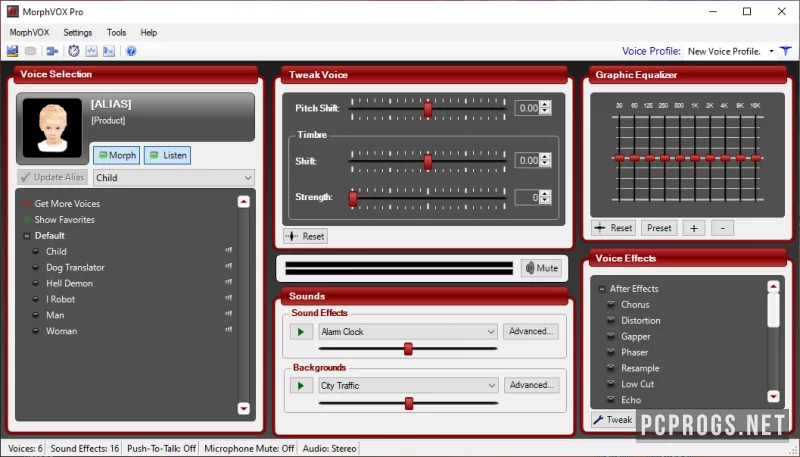Enable the Low Cut after effect
800x457 pixels.
click(x=610, y=384)
